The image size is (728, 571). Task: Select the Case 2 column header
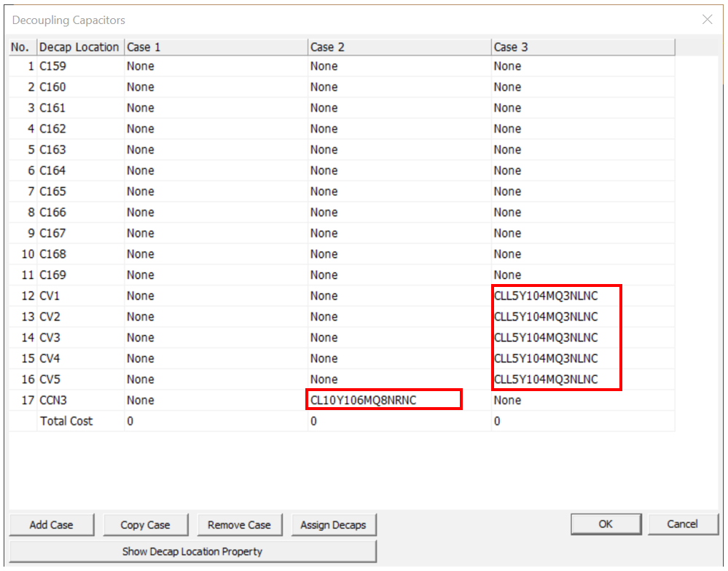point(399,47)
